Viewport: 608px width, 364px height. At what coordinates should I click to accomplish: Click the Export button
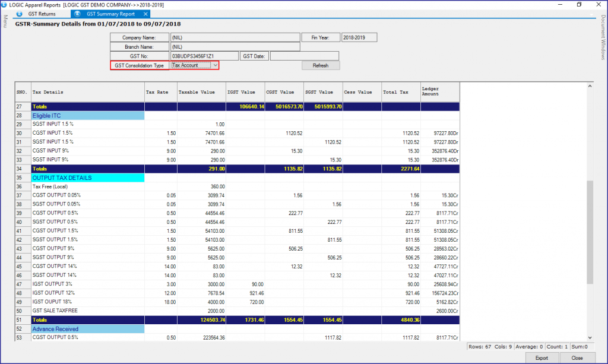tap(542, 357)
